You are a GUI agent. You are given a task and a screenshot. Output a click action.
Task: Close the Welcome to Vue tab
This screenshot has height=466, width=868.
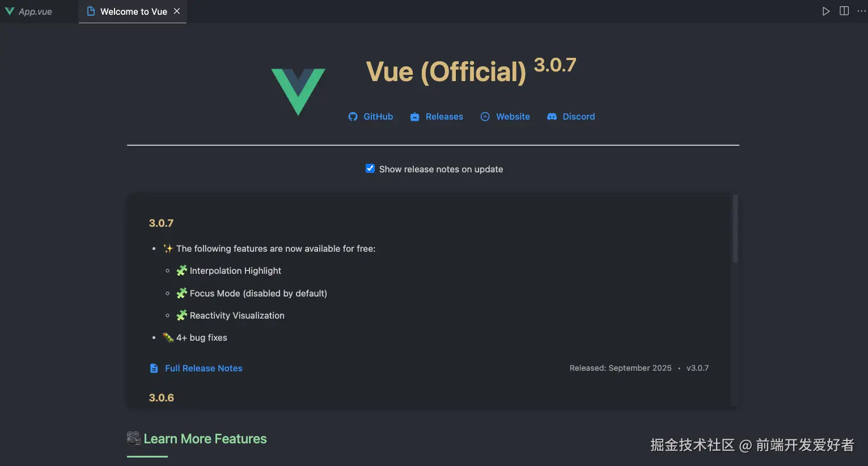click(x=177, y=11)
